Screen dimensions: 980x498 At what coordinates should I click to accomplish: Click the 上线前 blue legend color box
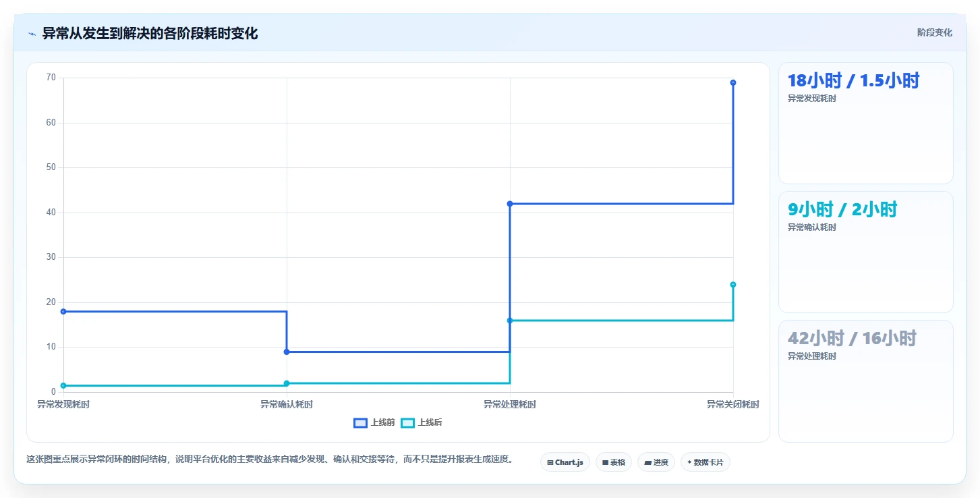[360, 423]
